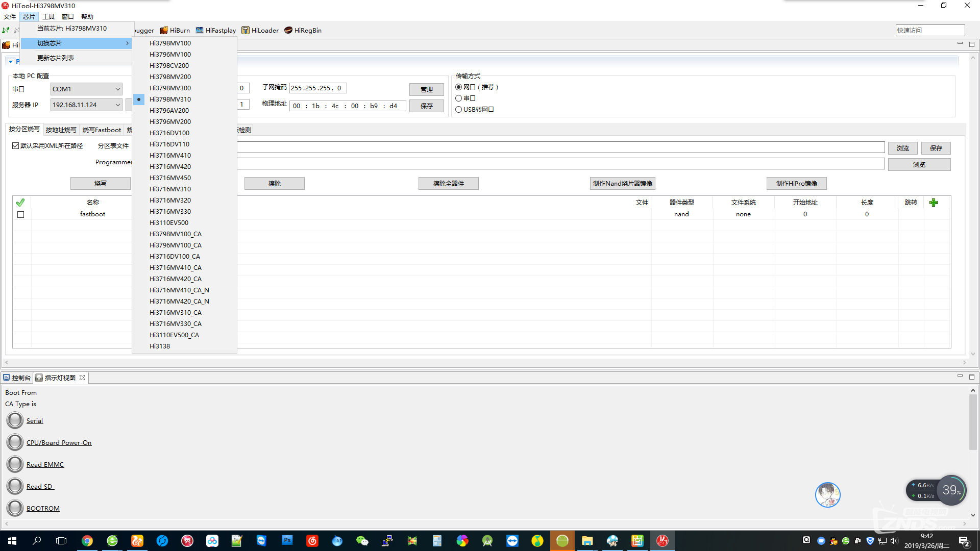
Task: Open the 芯片 chip menu
Action: 29,16
